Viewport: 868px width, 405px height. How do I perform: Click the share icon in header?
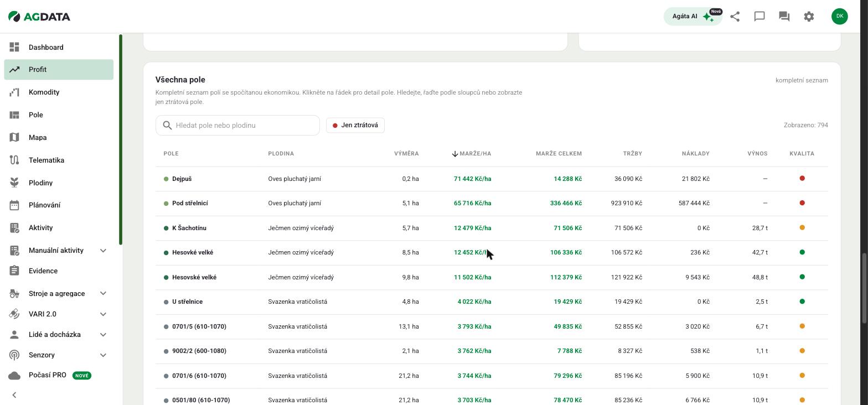pyautogui.click(x=735, y=17)
